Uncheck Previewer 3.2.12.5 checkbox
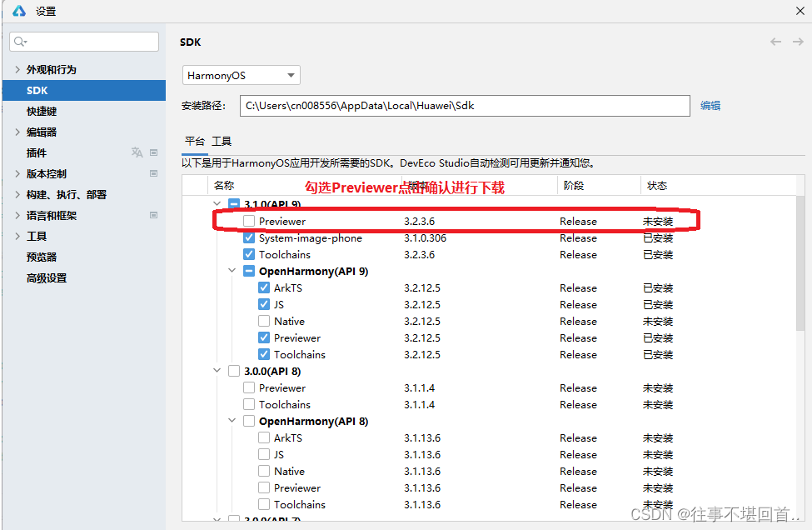Viewport: 812px width, 530px height. tap(264, 337)
